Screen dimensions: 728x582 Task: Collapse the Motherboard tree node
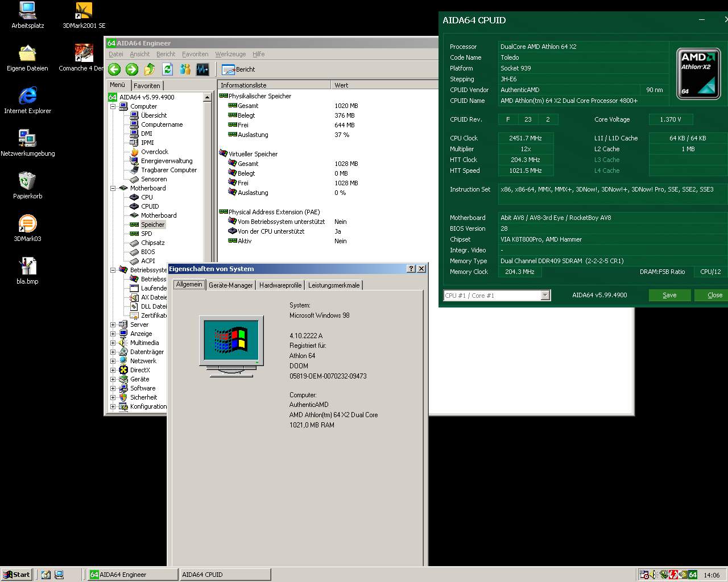click(x=113, y=188)
